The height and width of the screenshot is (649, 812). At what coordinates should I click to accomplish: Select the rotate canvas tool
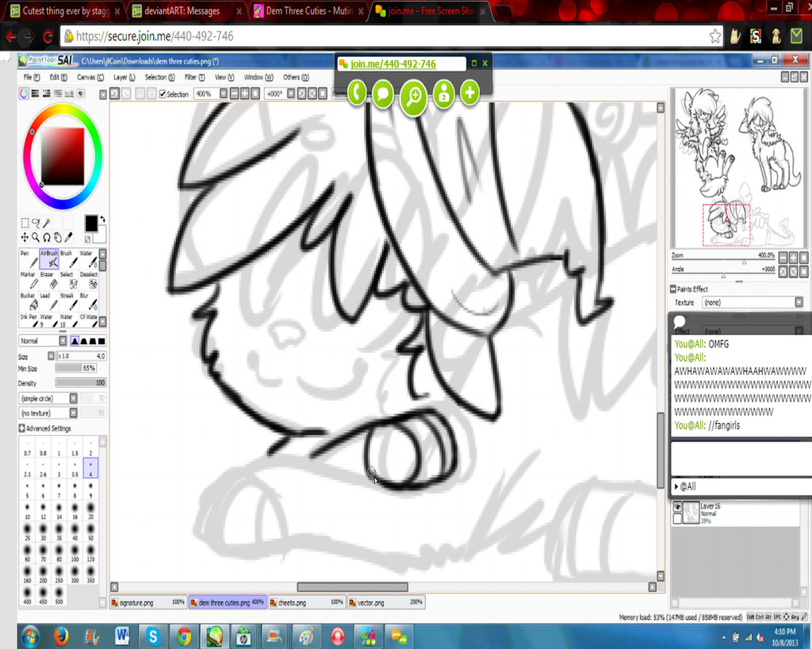pos(47,237)
